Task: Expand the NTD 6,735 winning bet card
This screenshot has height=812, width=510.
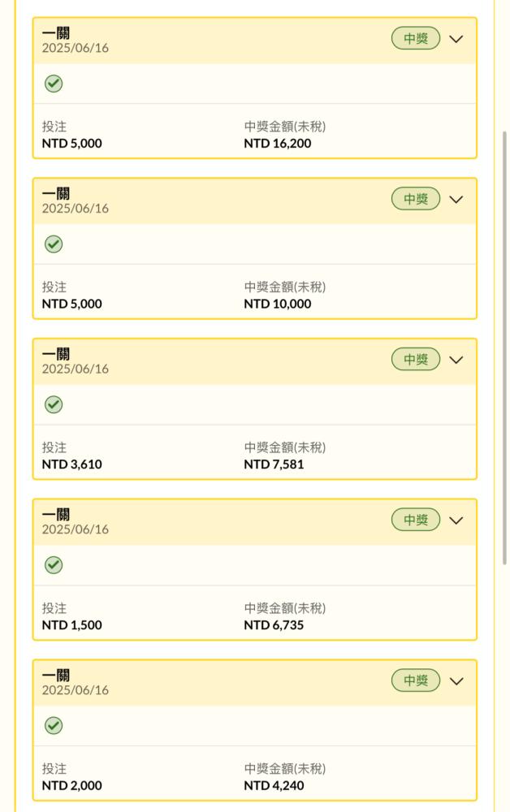Action: (x=456, y=520)
